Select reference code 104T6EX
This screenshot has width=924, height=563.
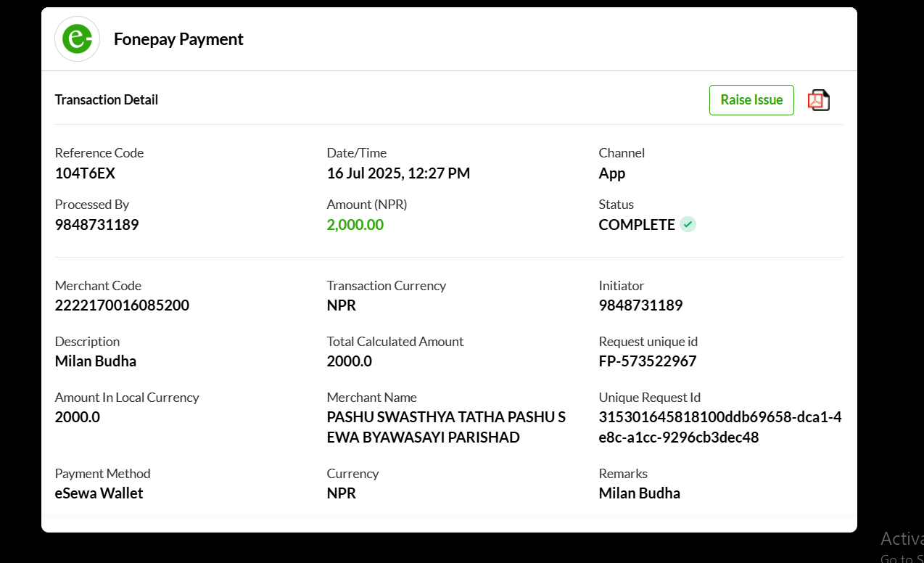(86, 173)
